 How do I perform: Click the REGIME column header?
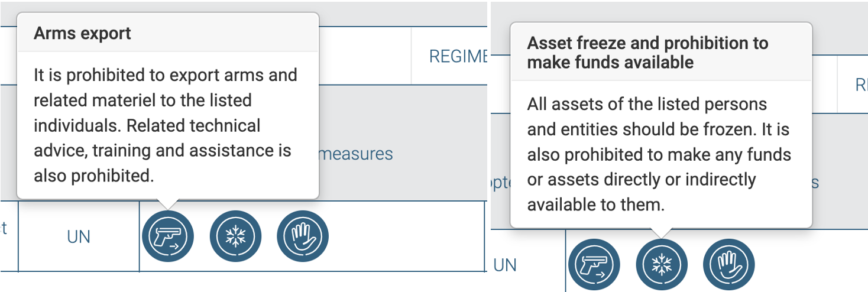pyautogui.click(x=458, y=57)
